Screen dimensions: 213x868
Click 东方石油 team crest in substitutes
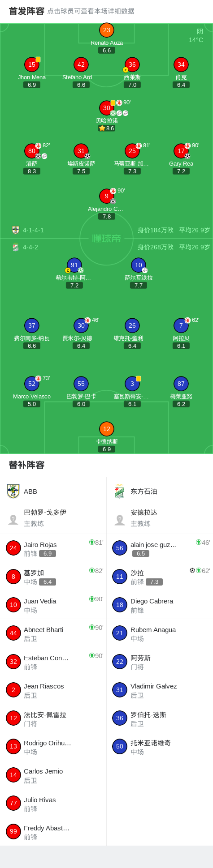[x=120, y=491]
